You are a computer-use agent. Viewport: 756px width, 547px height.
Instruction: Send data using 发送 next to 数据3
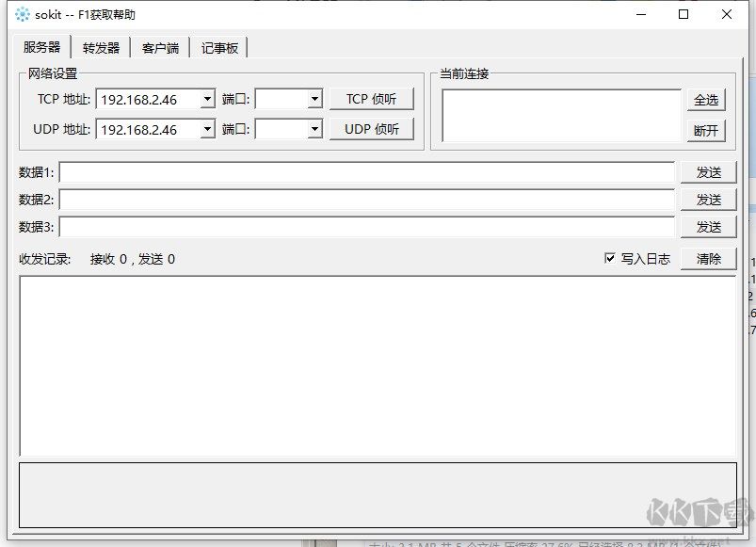coord(709,226)
